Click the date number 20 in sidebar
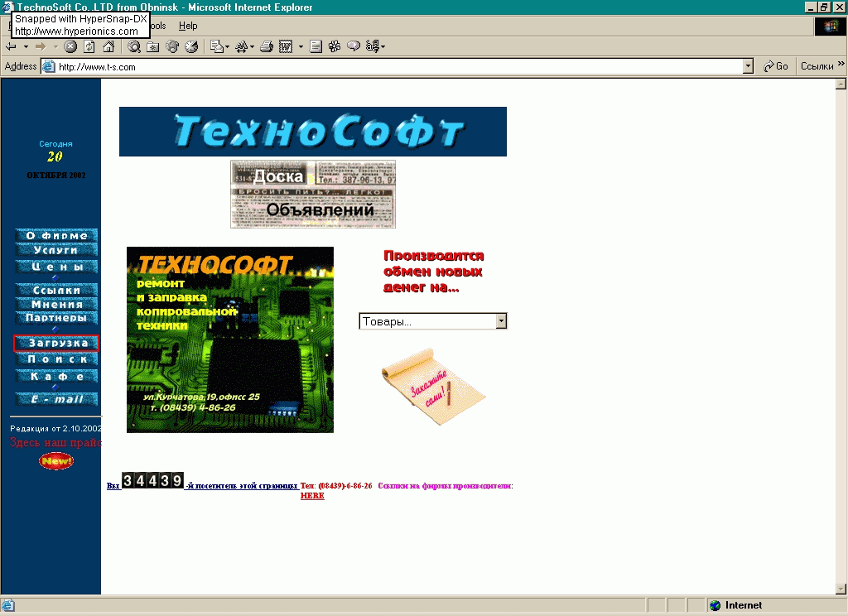 55,156
